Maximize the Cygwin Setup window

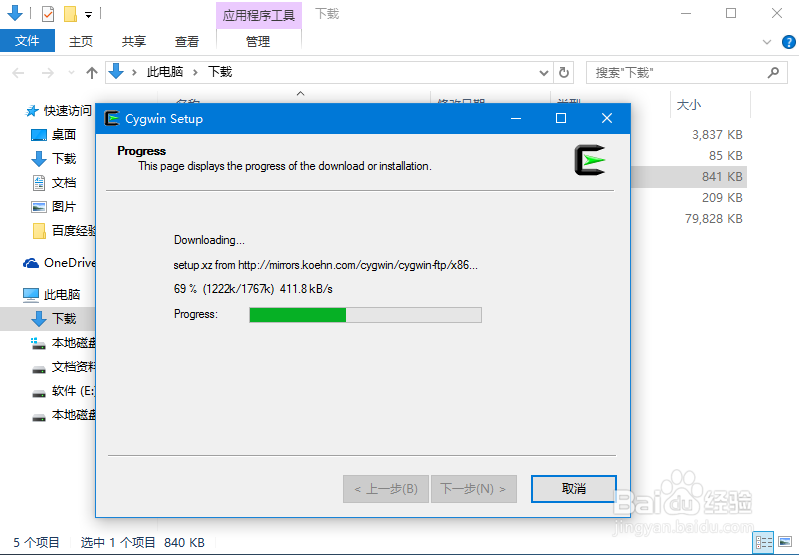(561, 118)
